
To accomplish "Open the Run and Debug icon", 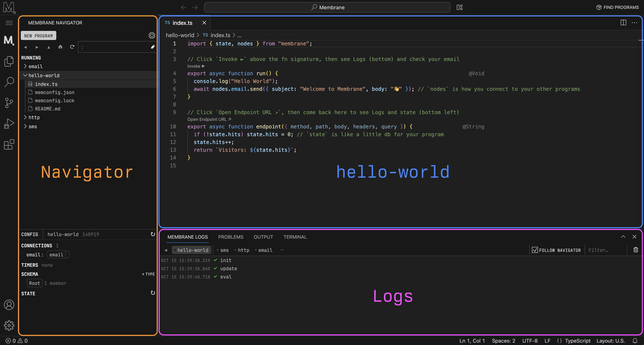I will pos(9,124).
